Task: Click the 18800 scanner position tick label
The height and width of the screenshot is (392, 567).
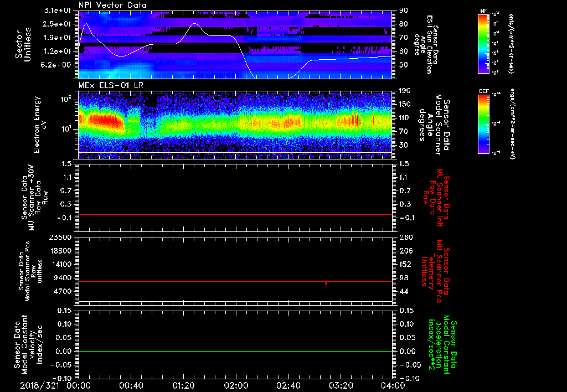Action: pyautogui.click(x=61, y=251)
